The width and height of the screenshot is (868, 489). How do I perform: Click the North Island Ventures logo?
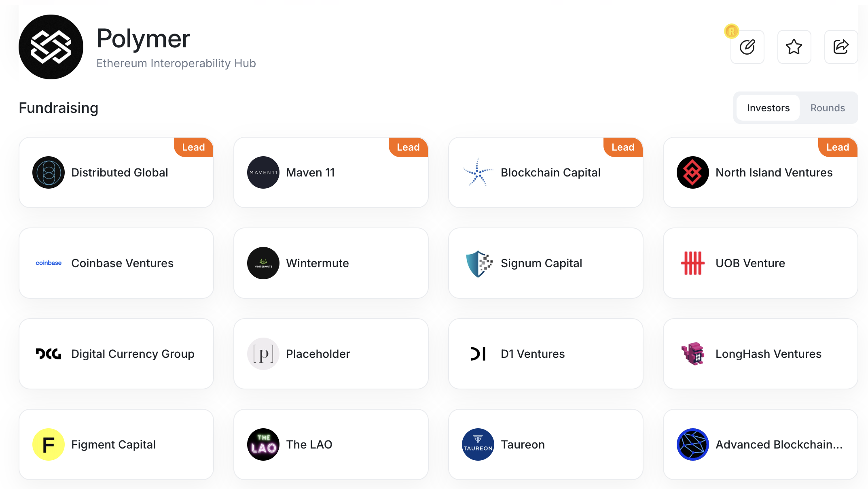[693, 172]
